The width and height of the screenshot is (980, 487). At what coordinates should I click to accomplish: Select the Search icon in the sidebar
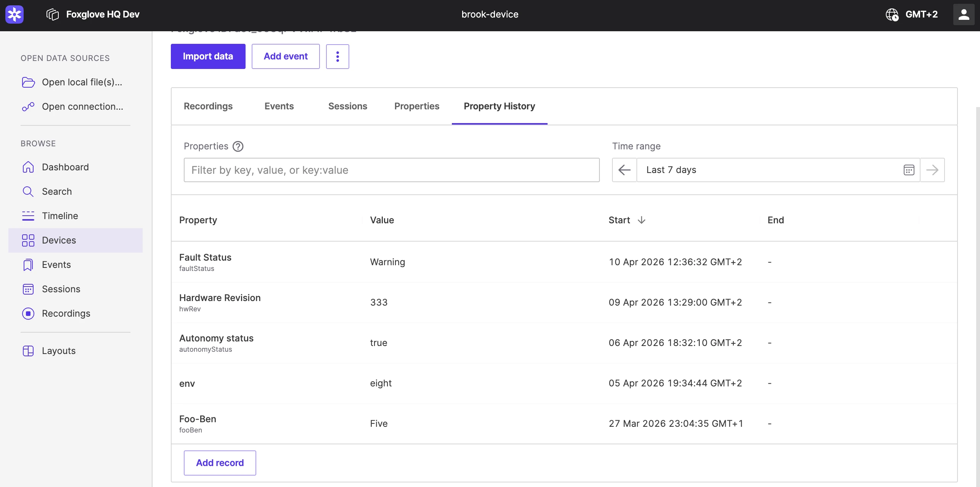tap(28, 191)
